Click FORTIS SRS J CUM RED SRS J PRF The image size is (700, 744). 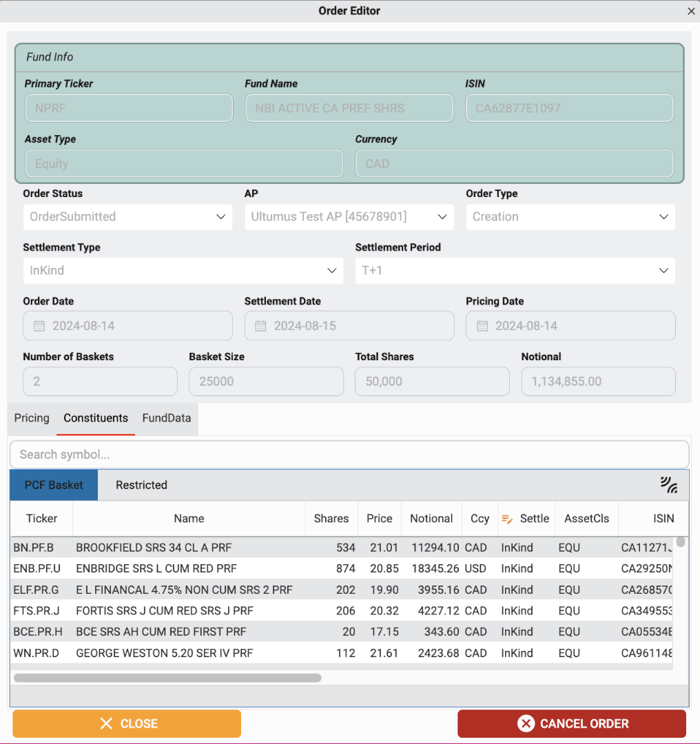tap(165, 611)
